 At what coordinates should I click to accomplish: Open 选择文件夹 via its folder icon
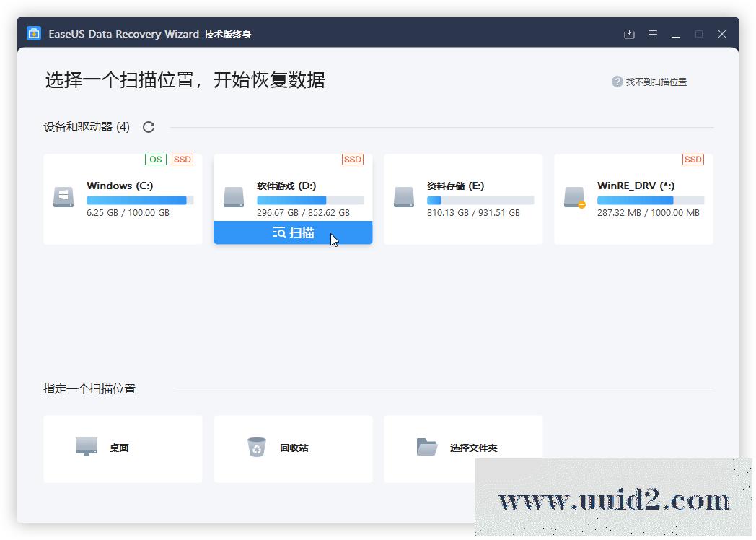[x=427, y=448]
